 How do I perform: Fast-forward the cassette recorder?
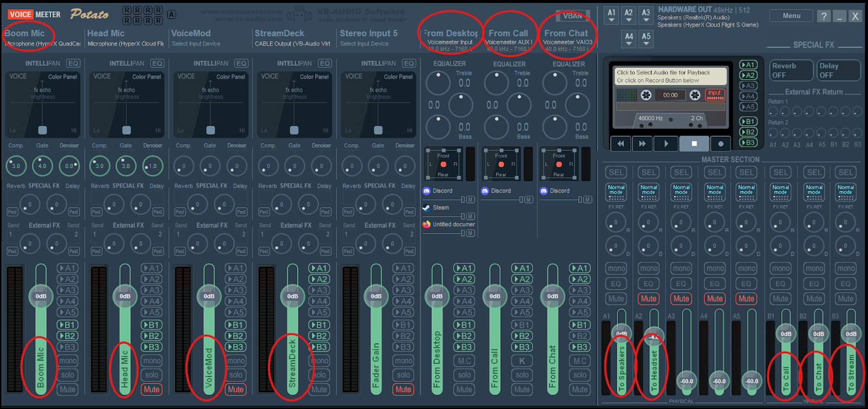642,144
